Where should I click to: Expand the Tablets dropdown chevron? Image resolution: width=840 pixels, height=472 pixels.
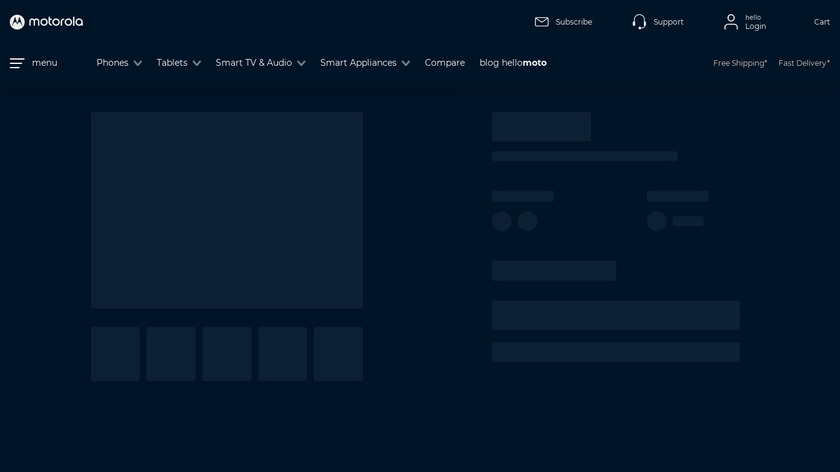[197, 63]
